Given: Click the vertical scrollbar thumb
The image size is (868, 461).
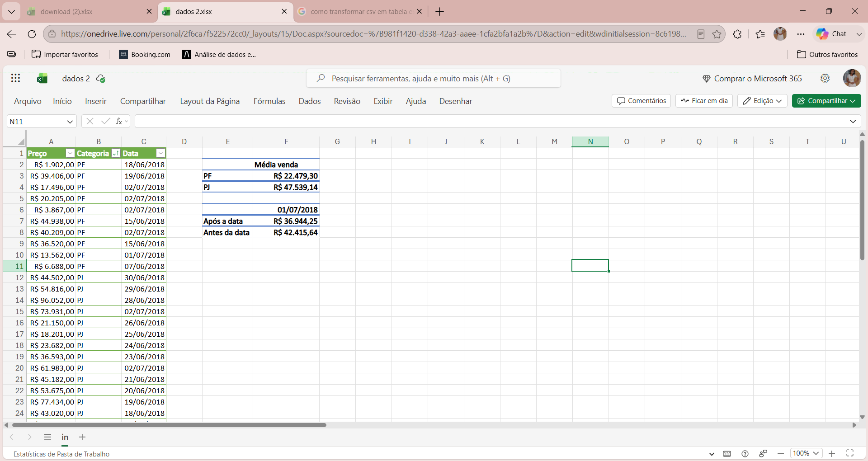Looking at the screenshot, I should (x=862, y=200).
